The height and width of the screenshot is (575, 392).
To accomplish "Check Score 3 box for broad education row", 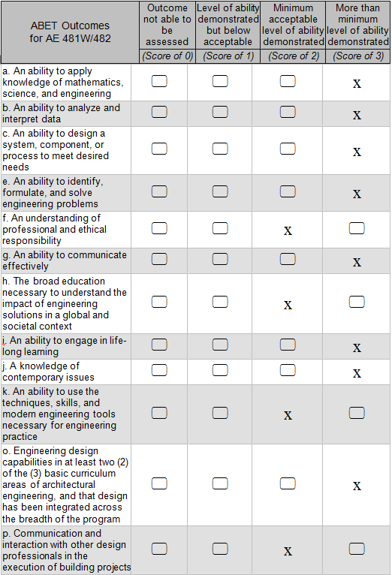I will click(357, 302).
